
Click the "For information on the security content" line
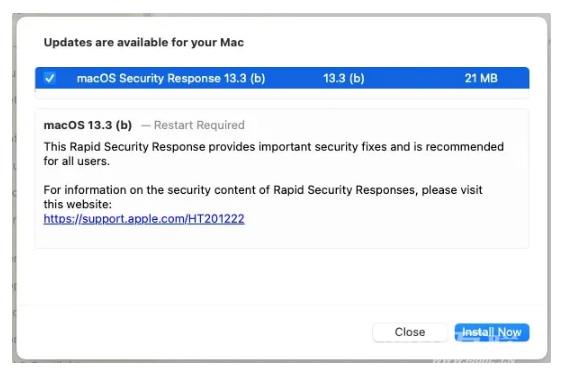(263, 190)
